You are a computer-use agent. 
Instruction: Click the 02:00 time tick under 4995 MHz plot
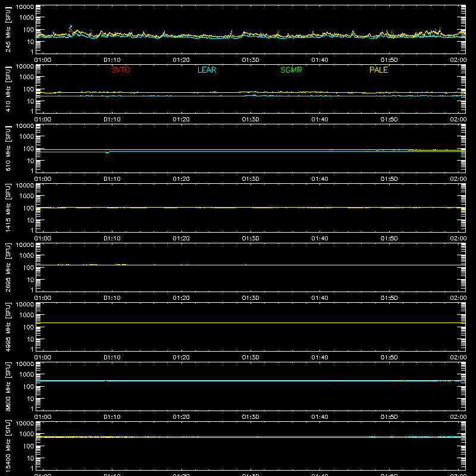[458, 358]
